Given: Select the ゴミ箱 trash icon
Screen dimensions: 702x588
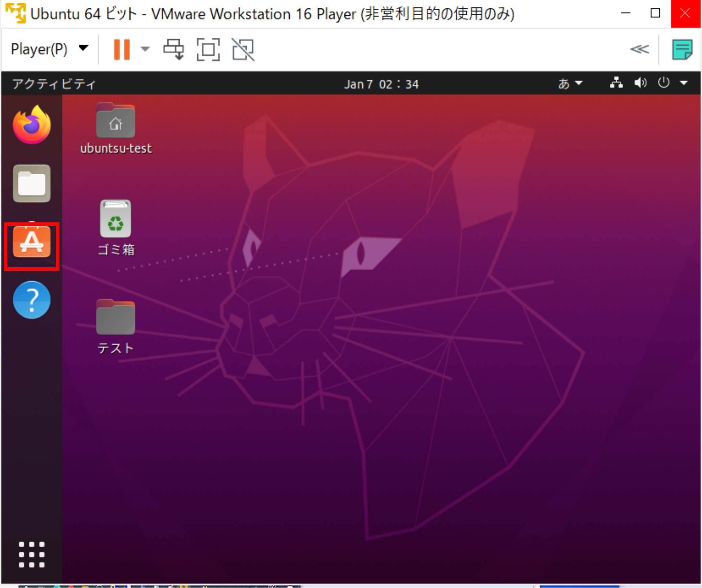Looking at the screenshot, I should point(116,228).
